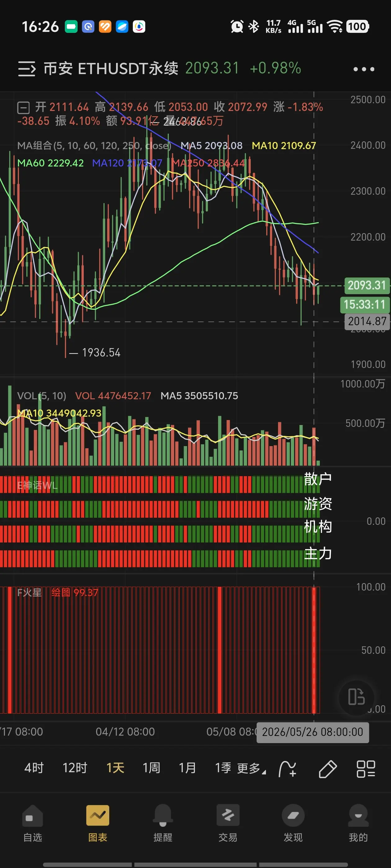Expand the 更多 timeframe dropdown
This screenshot has height=868, width=391.
coord(252,768)
